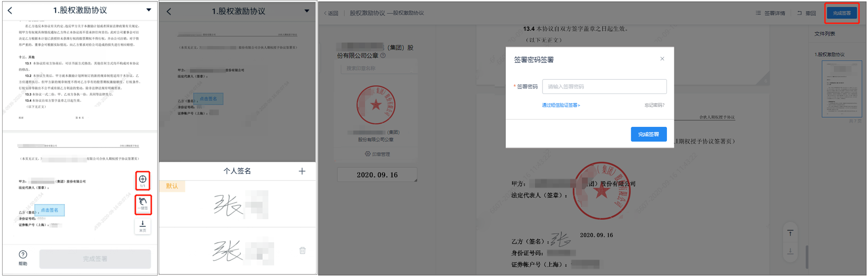868x278 pixels.
Task: Select the second 张 signature
Action: [243, 251]
